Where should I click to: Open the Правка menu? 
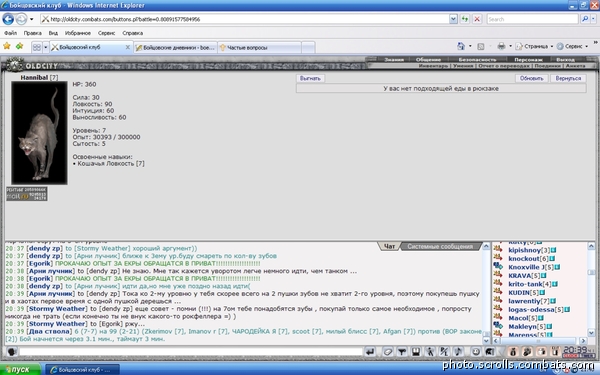[33, 33]
